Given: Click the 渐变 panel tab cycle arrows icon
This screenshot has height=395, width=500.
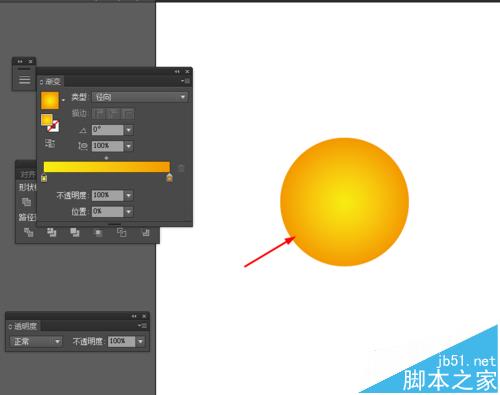Looking at the screenshot, I should point(41,82).
